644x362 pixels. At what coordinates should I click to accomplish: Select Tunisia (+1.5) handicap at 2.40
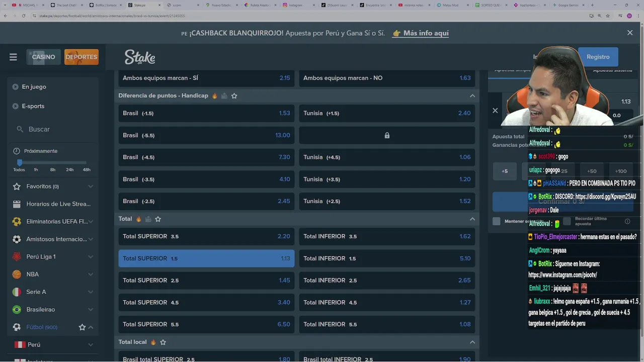[387, 113]
